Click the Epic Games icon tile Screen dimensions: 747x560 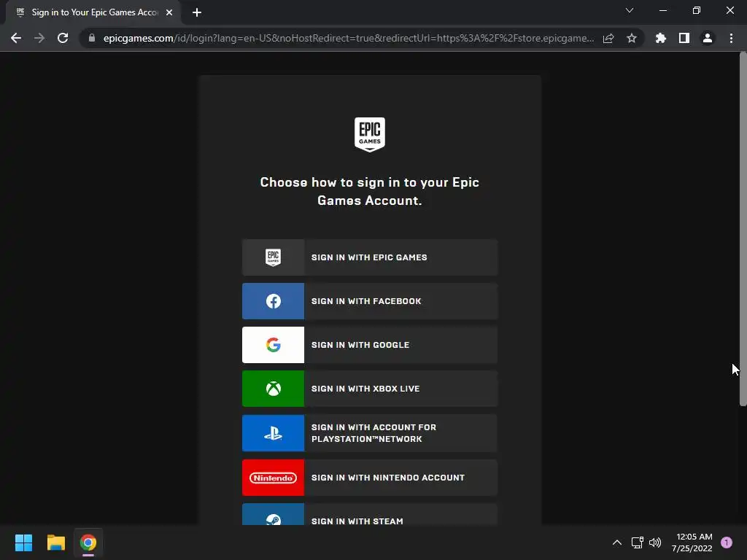273,257
